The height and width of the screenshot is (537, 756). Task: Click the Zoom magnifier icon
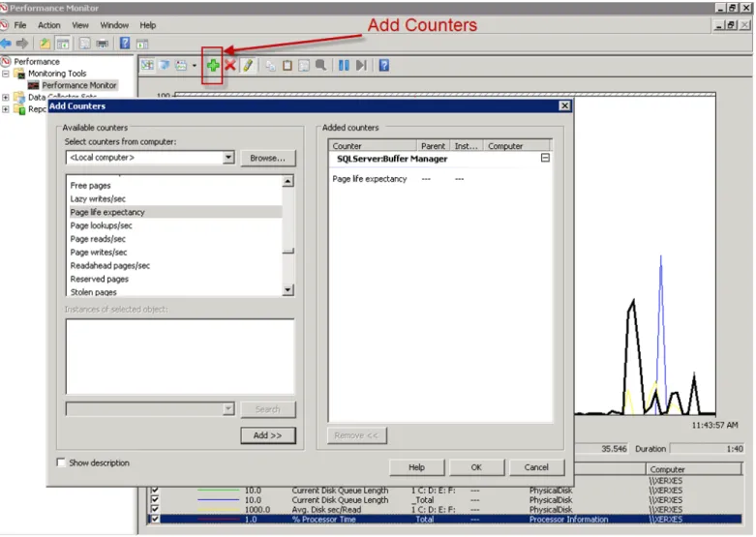pyautogui.click(x=320, y=65)
